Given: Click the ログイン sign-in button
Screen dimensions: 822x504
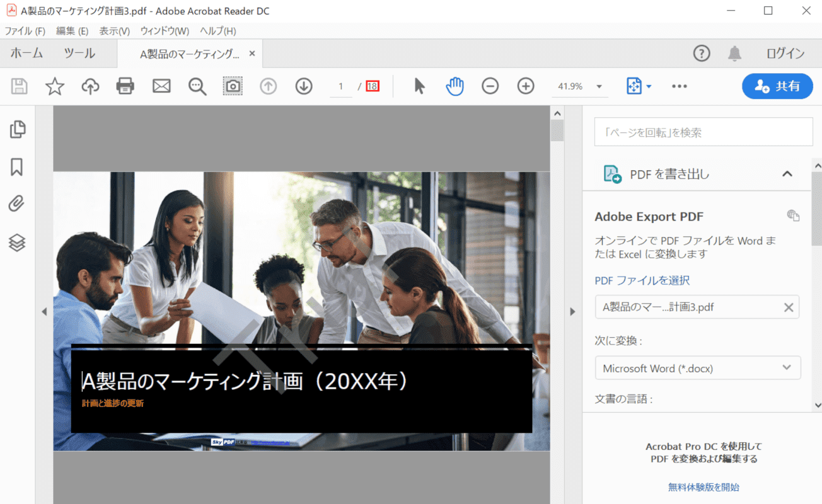Looking at the screenshot, I should (785, 54).
